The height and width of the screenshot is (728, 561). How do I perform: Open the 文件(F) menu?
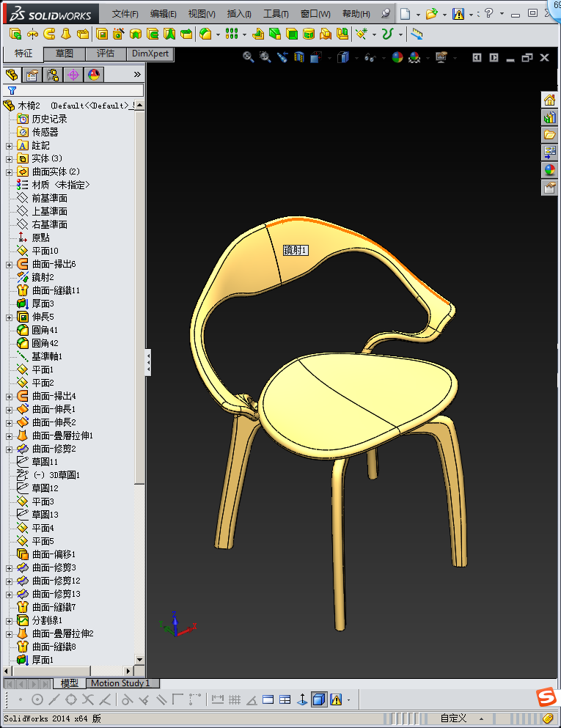click(x=125, y=14)
